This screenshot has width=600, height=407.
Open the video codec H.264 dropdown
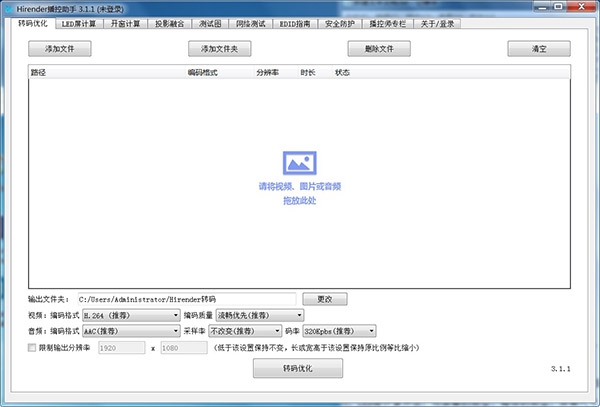tap(131, 315)
